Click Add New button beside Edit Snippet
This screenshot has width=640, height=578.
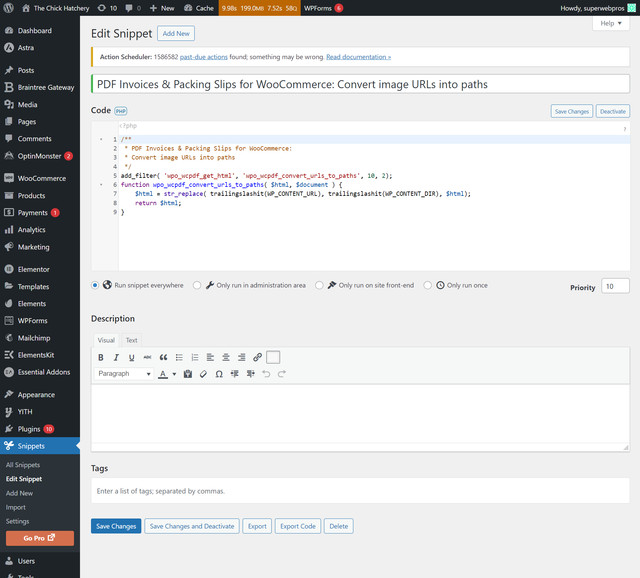(x=176, y=33)
